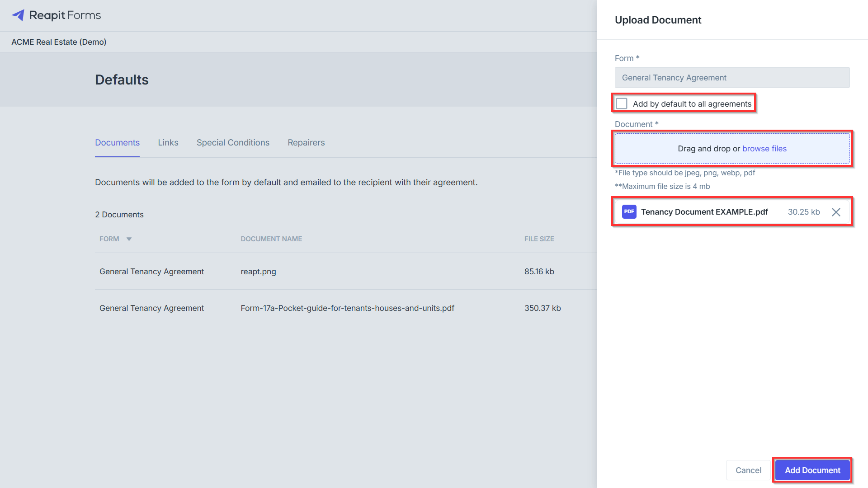
Task: Click the browse files link
Action: [764, 149]
